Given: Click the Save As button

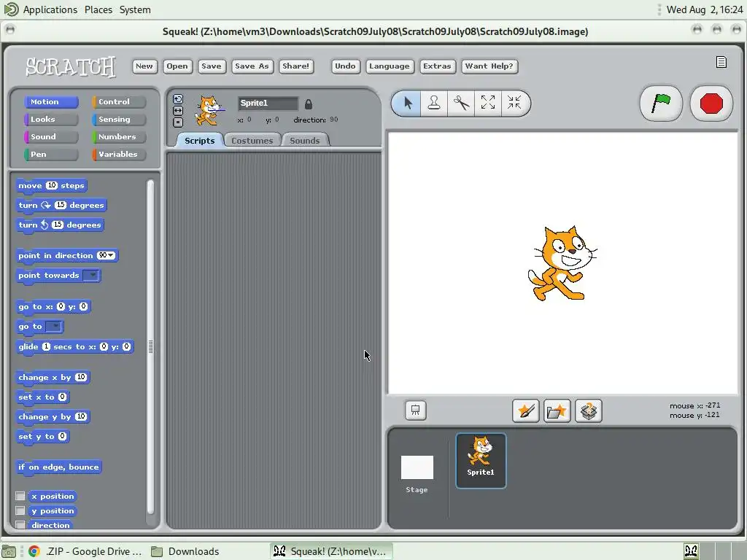Looking at the screenshot, I should (x=252, y=66).
